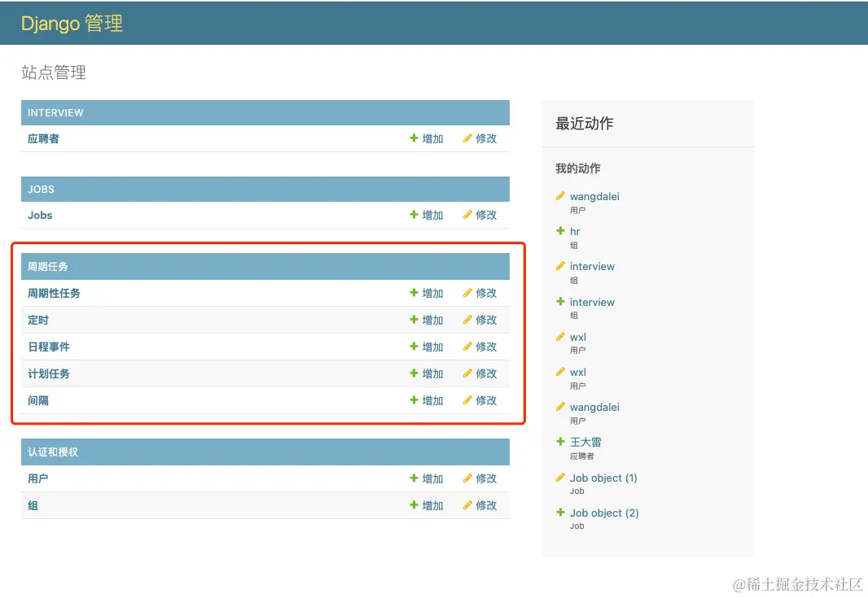
Task: Click the wangdalei link under 我的动作
Action: tap(594, 196)
